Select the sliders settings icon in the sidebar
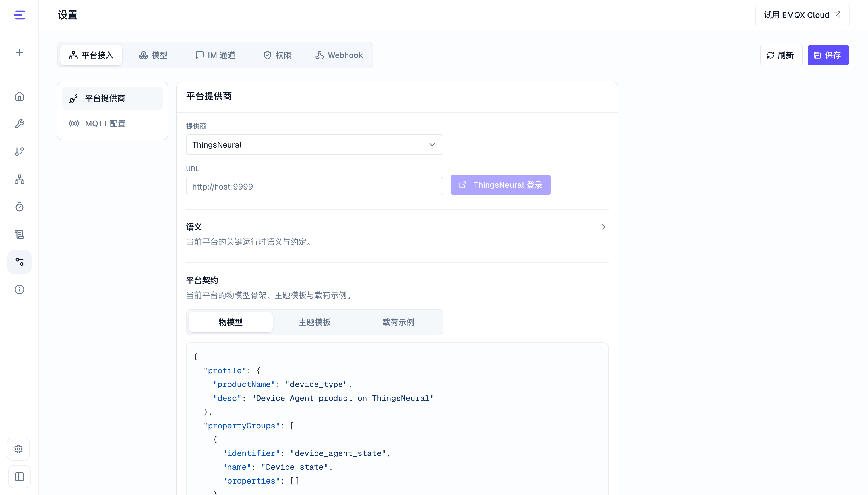The height and width of the screenshot is (495, 868). coord(19,262)
